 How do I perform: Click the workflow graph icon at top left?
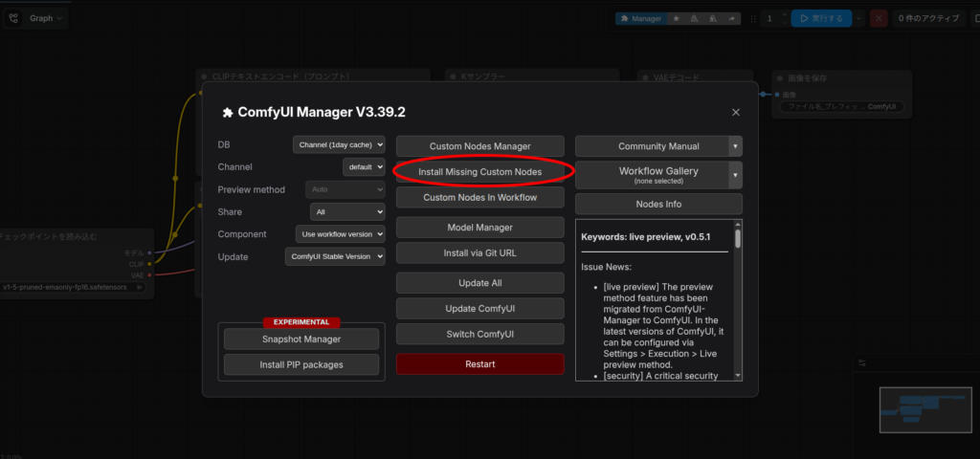click(x=14, y=18)
